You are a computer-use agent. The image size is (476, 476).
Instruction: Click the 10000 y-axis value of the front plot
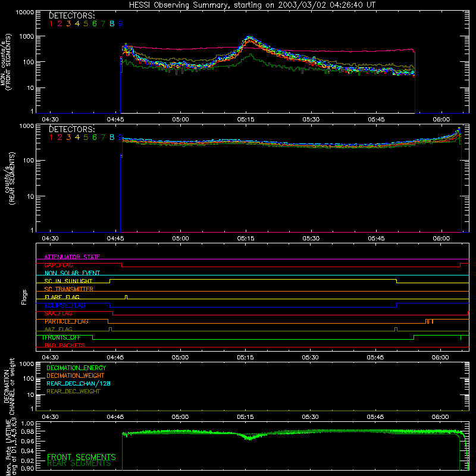25,12
